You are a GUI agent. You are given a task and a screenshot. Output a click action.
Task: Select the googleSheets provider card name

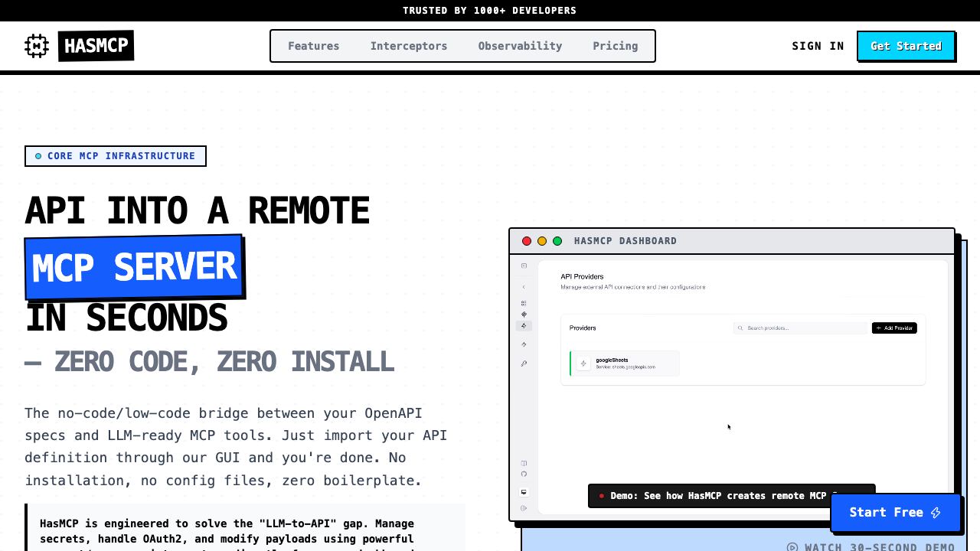tap(612, 360)
